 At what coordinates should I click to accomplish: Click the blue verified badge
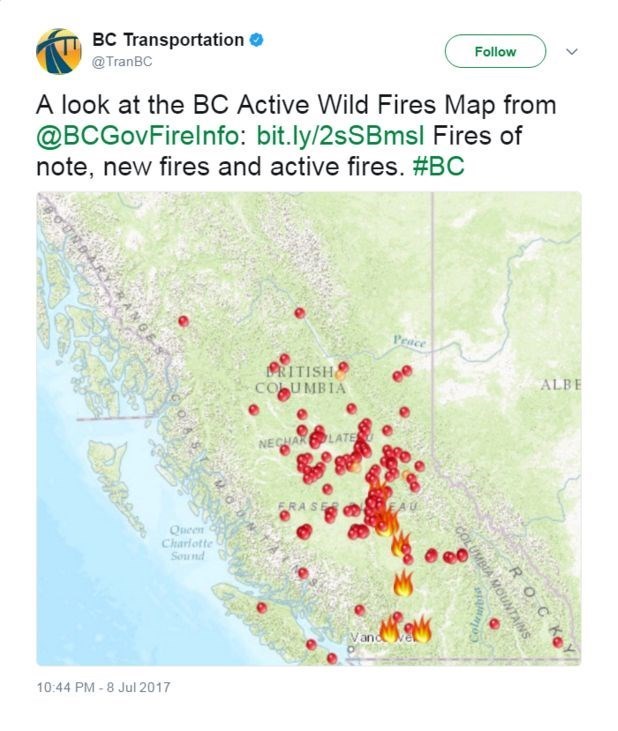[257, 41]
